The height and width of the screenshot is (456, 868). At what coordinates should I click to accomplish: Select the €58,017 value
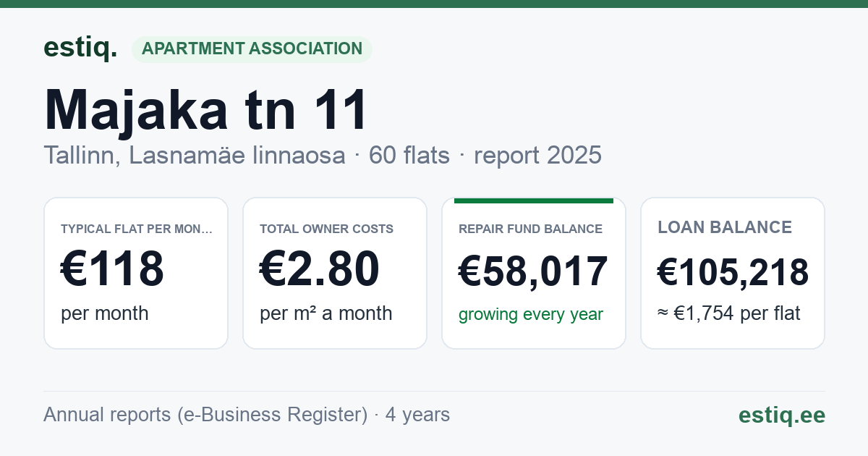[533, 272]
